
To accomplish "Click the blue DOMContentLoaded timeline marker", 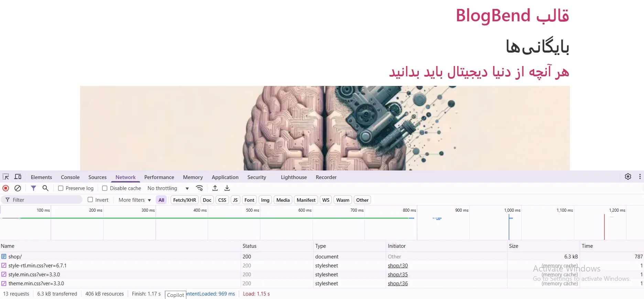I will tap(509, 227).
